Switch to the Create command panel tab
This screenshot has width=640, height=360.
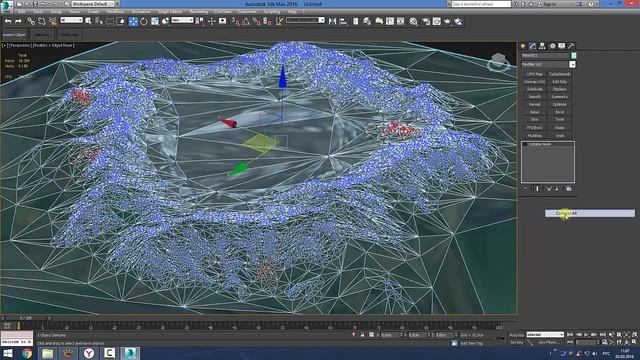click(523, 46)
